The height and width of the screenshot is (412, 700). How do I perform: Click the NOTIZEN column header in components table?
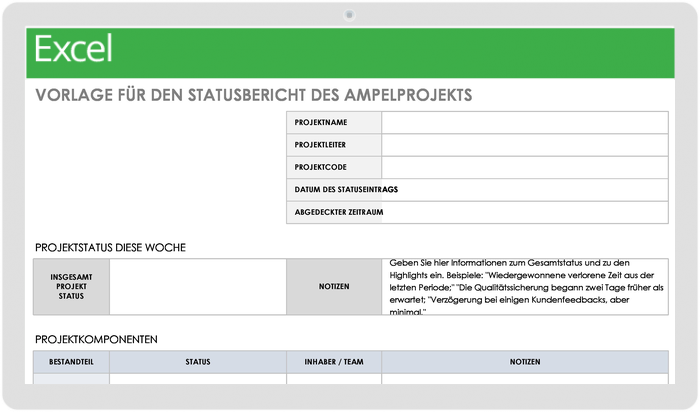coord(525,362)
